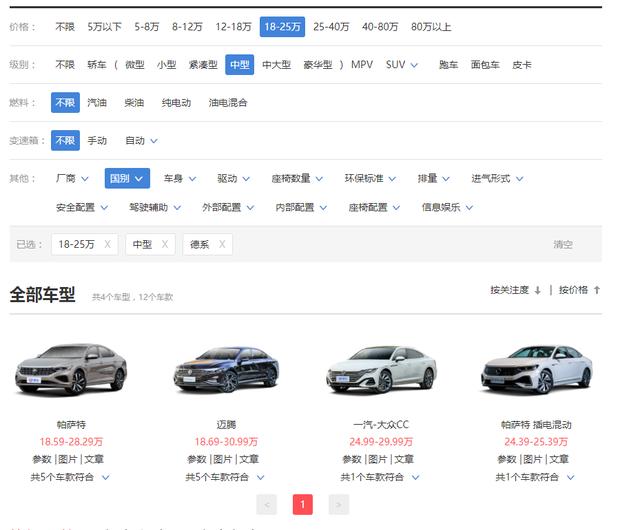Open the 信息娱乐 filter dropdown
640x530 pixels.
(x=447, y=207)
